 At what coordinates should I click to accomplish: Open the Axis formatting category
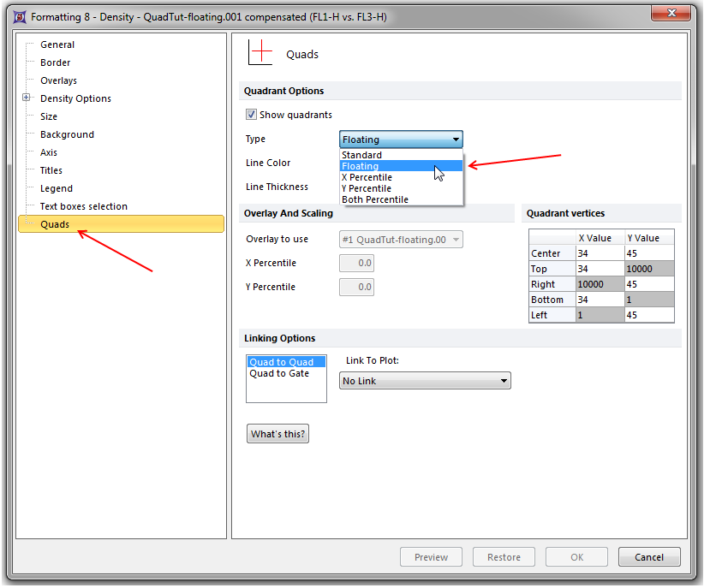pyautogui.click(x=49, y=152)
